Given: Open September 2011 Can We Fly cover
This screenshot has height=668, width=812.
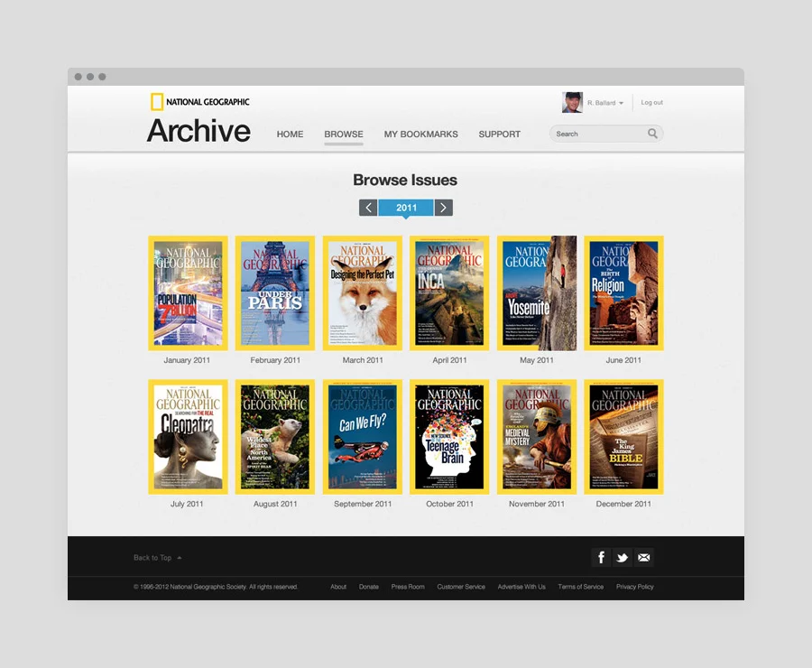Looking at the screenshot, I should click(x=363, y=437).
